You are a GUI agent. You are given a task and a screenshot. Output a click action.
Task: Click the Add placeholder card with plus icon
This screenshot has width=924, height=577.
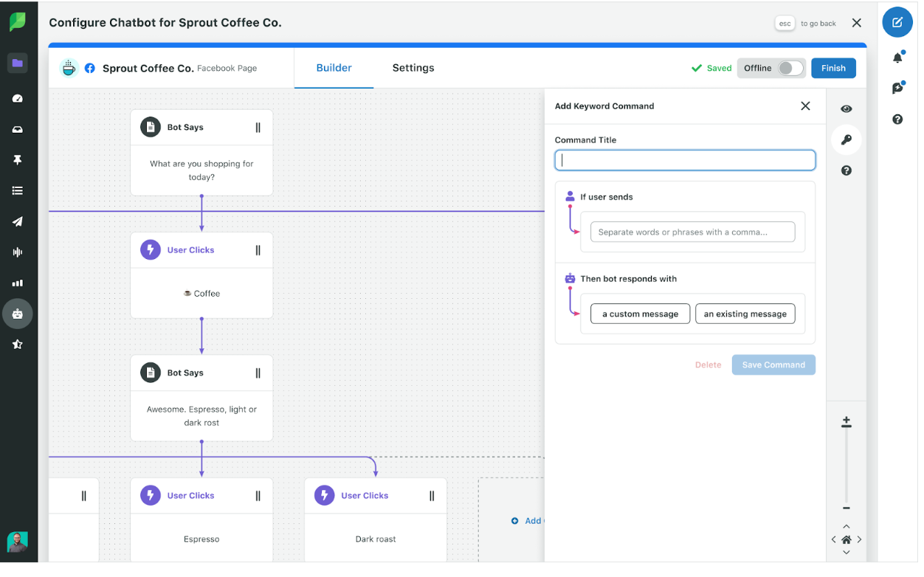coord(512,521)
